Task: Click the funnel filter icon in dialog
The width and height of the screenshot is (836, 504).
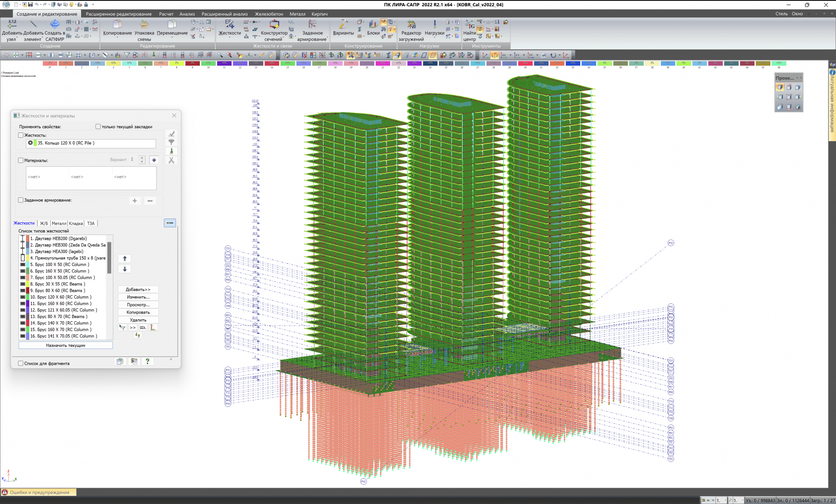Action: pyautogui.click(x=171, y=143)
